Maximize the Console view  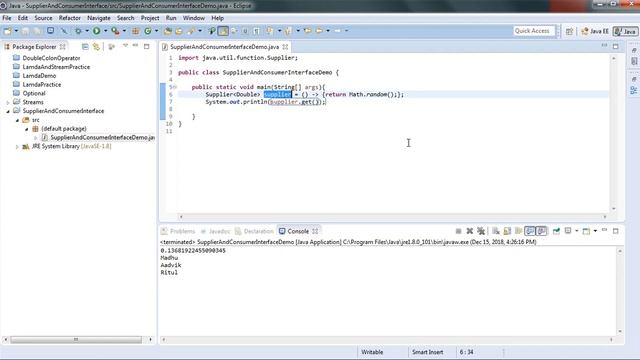coord(616,231)
